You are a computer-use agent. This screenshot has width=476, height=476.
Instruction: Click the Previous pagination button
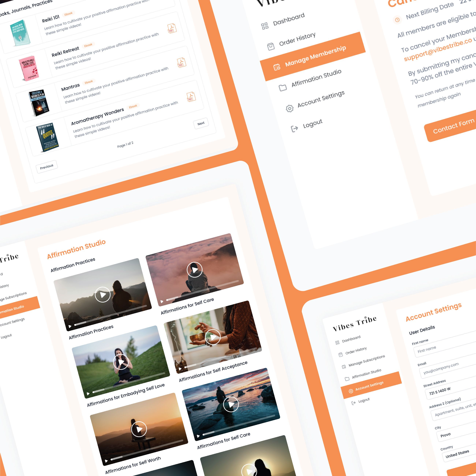(x=46, y=167)
